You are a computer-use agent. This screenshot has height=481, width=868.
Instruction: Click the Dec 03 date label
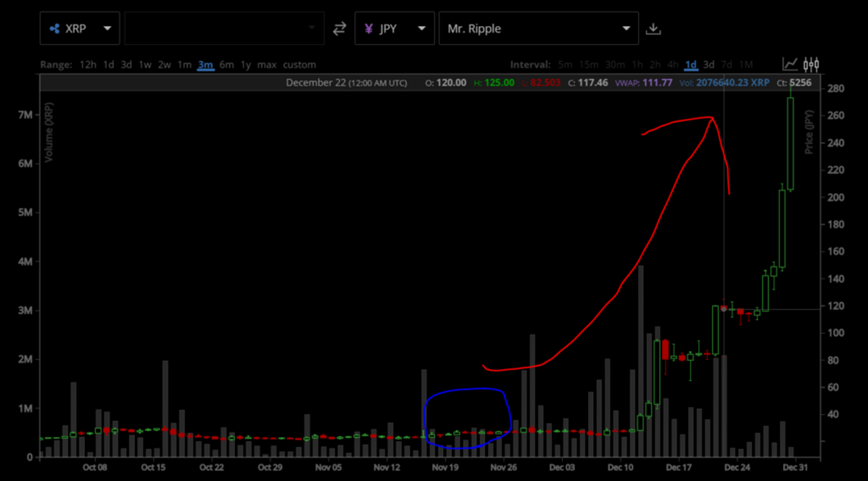coord(563,467)
